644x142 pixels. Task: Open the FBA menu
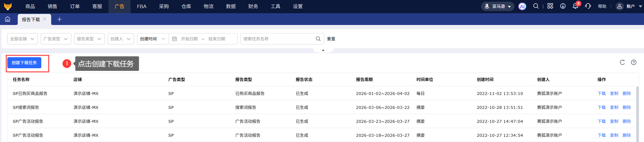142,6
